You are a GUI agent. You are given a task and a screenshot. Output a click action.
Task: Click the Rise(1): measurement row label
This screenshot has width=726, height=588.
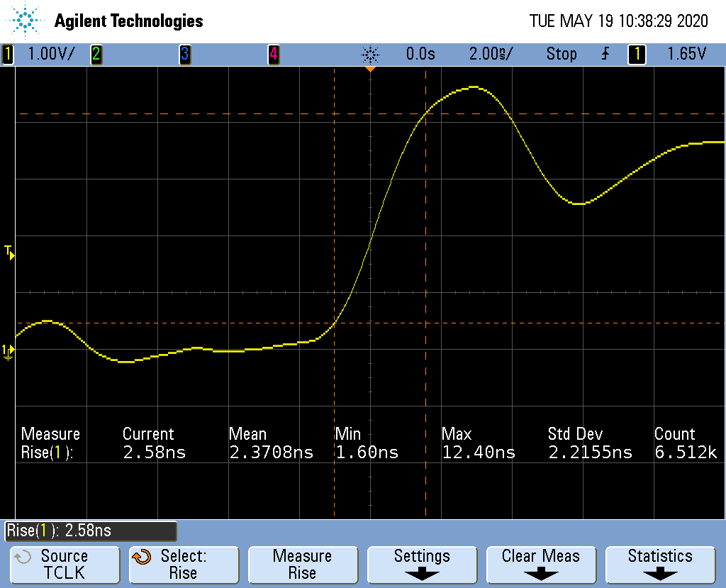48,453
